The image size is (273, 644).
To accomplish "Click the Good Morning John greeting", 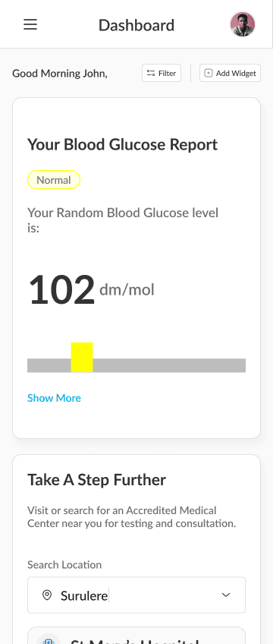I will point(60,74).
